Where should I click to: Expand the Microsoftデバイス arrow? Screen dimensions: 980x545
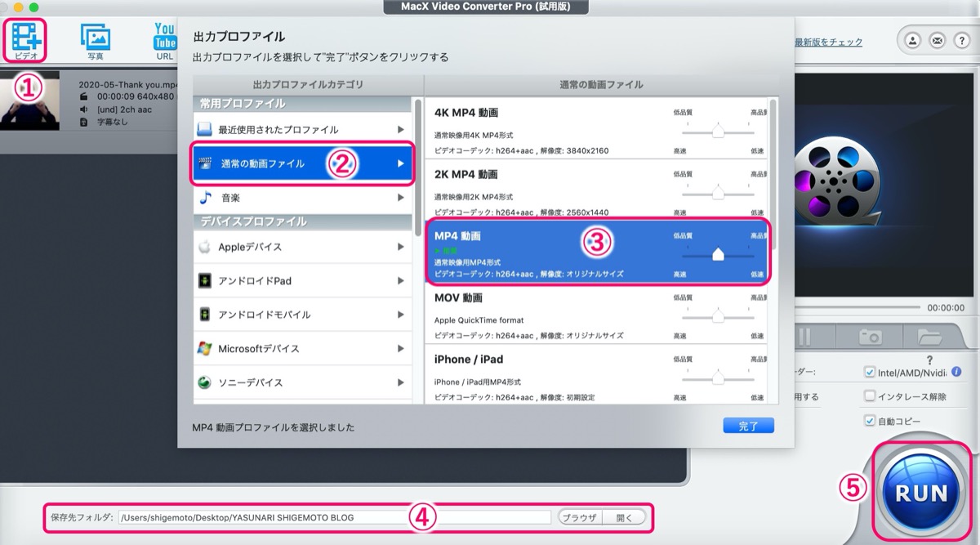[400, 348]
